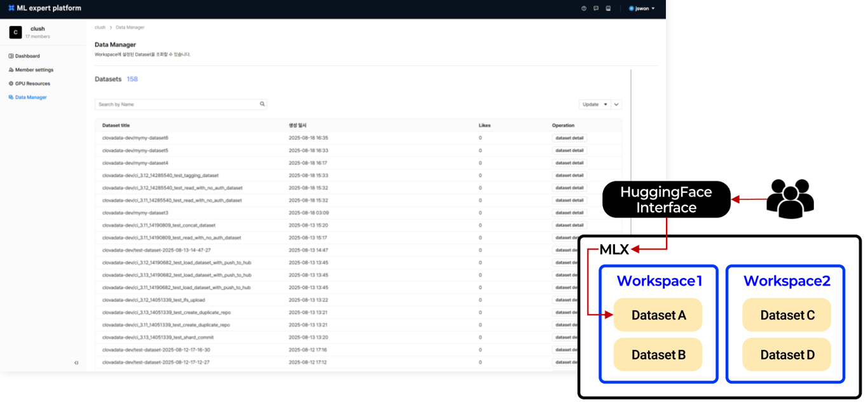This screenshot has height=402, width=868.
Task: Click the search magnifier icon
Action: pos(262,104)
